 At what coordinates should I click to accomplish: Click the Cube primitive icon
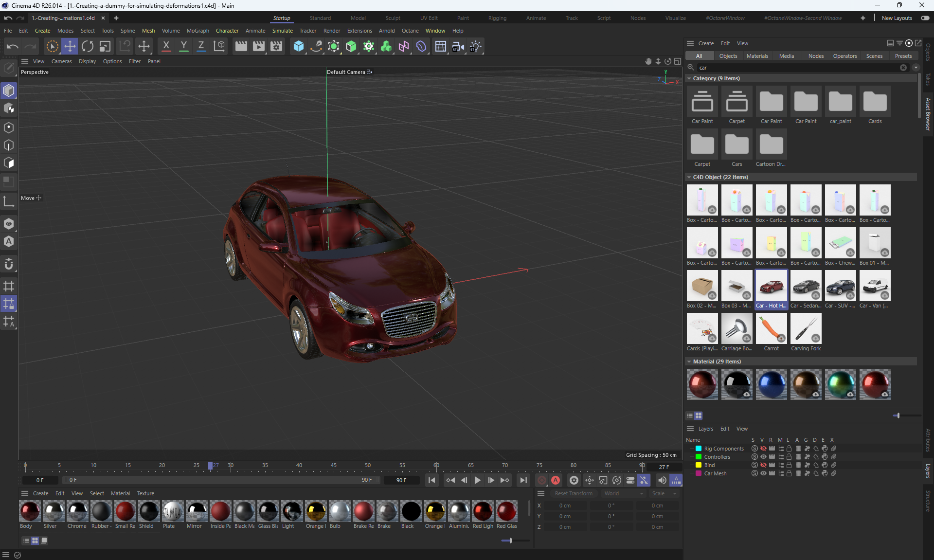[299, 46]
